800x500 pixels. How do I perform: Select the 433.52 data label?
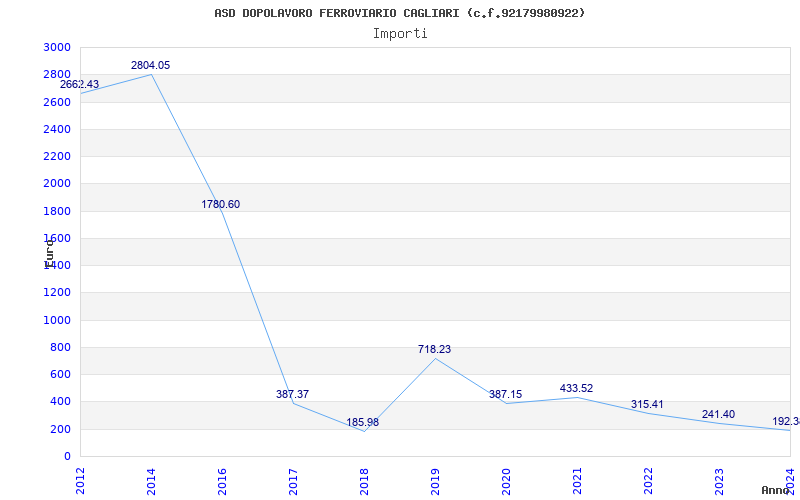click(x=577, y=388)
